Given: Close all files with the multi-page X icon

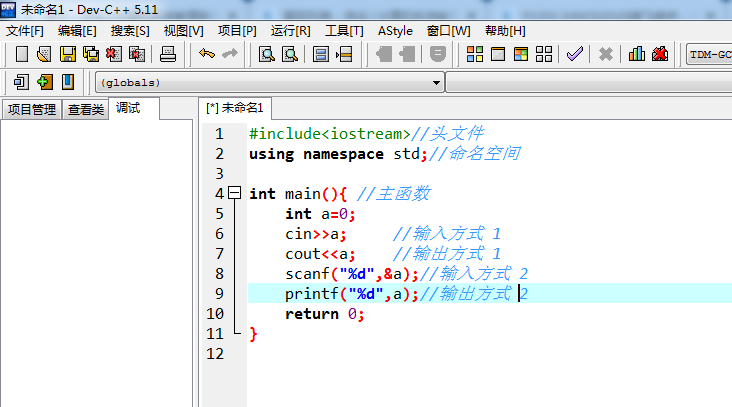Looking at the screenshot, I should [137, 54].
